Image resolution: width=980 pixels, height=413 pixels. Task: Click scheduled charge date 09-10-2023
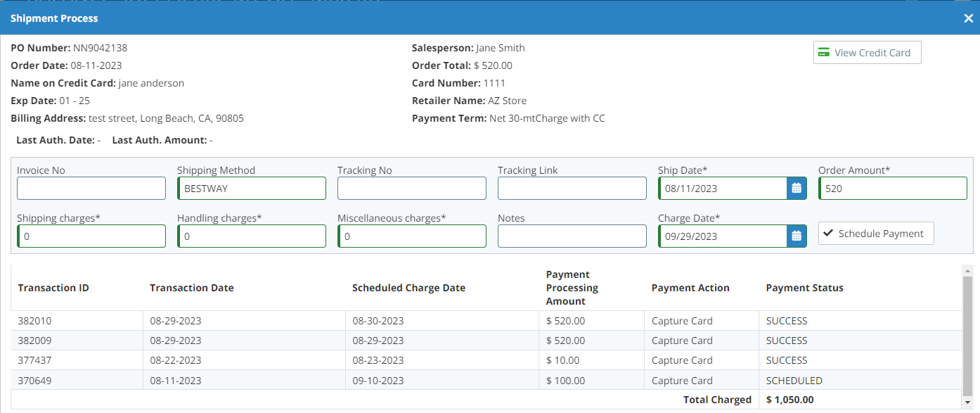pyautogui.click(x=378, y=381)
